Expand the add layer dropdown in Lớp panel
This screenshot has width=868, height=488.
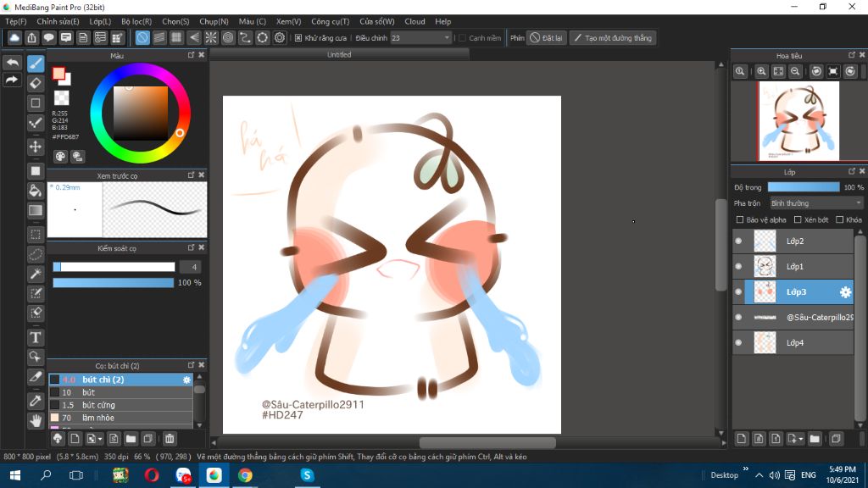coord(800,440)
